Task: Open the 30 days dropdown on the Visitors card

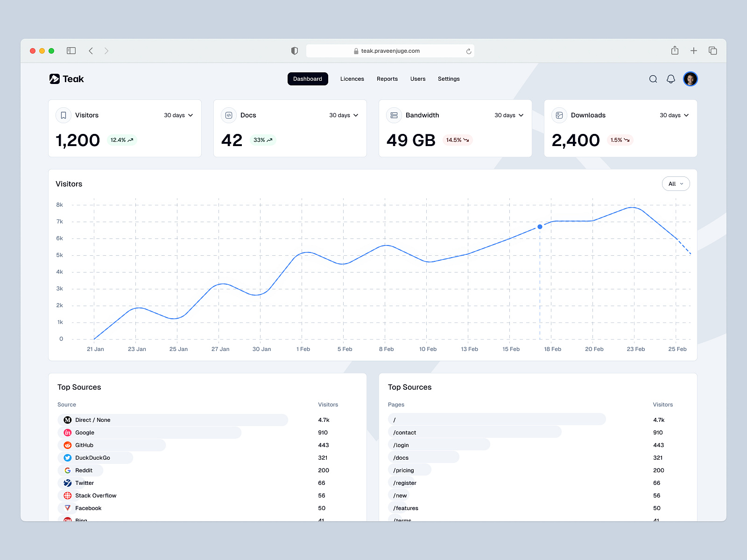Action: [x=178, y=115]
